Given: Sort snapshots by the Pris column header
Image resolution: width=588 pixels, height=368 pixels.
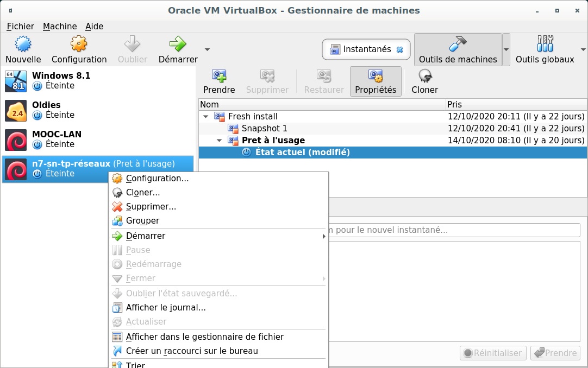Looking at the screenshot, I should click(x=516, y=104).
